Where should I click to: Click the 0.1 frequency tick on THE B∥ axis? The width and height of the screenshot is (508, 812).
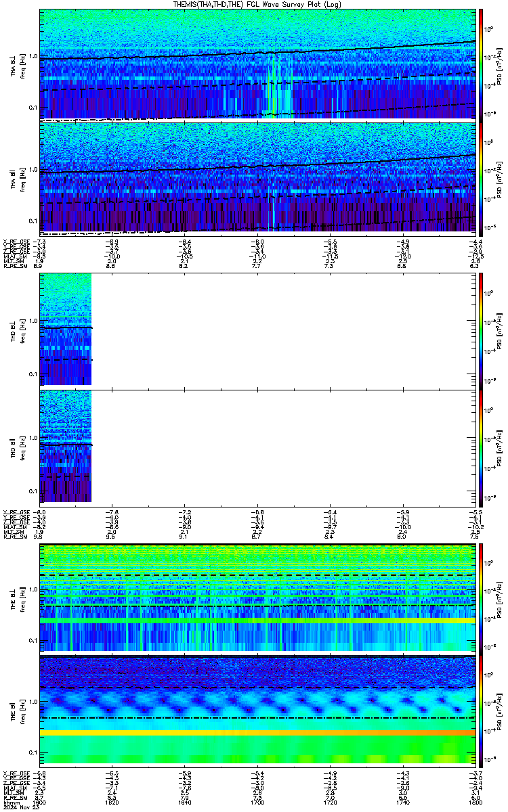click(33, 752)
